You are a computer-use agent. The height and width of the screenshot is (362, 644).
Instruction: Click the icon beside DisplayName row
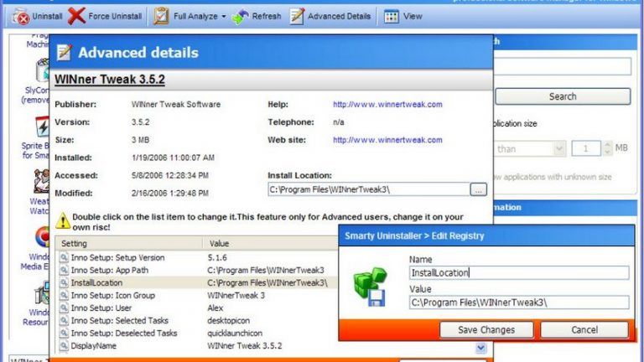[x=64, y=345]
